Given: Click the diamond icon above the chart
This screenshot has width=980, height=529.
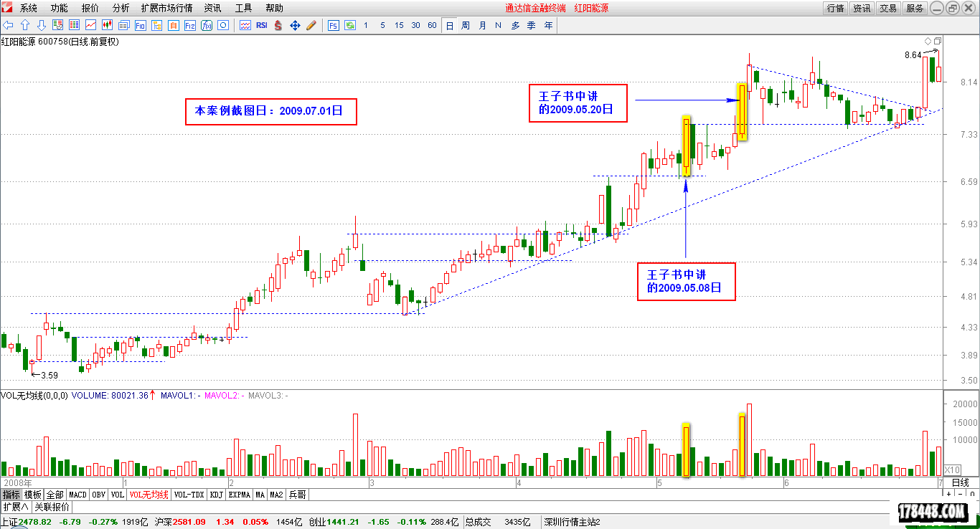Looking at the screenshot, I should (x=928, y=40).
